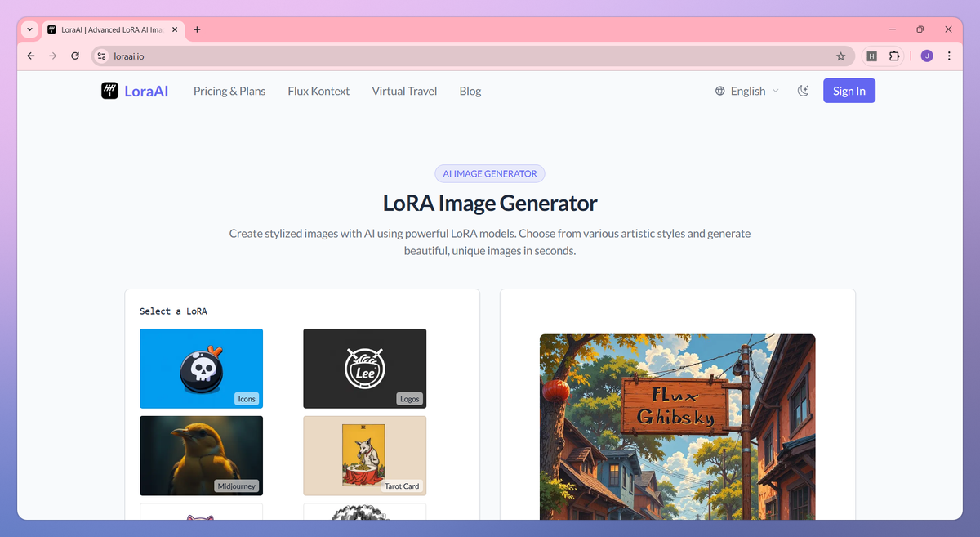Click the Select a LoRA label
Viewport: 980px width, 537px height.
(173, 311)
